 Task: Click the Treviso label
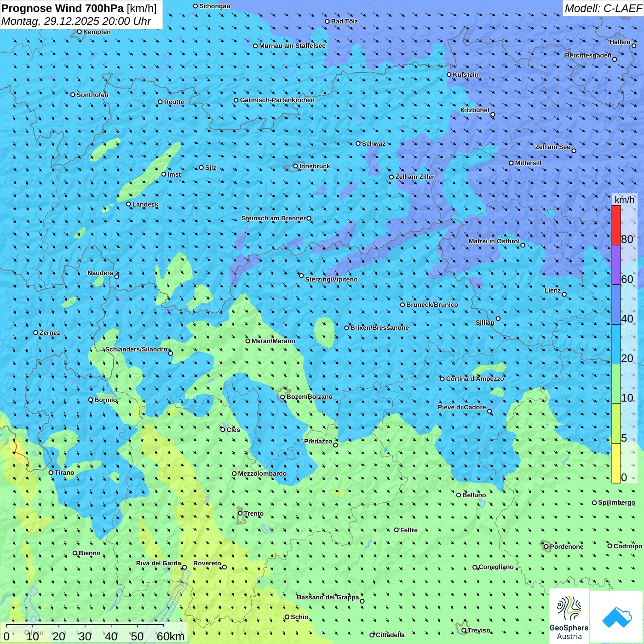pyautogui.click(x=479, y=630)
